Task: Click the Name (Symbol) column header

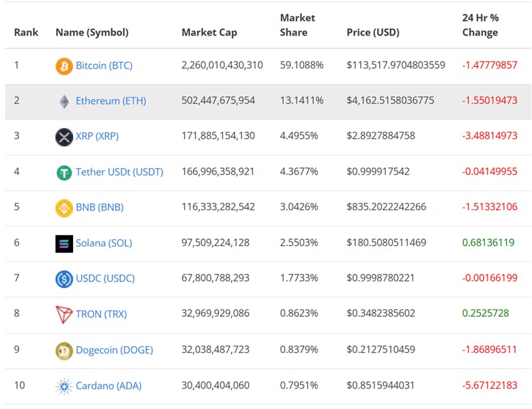Action: (x=92, y=33)
